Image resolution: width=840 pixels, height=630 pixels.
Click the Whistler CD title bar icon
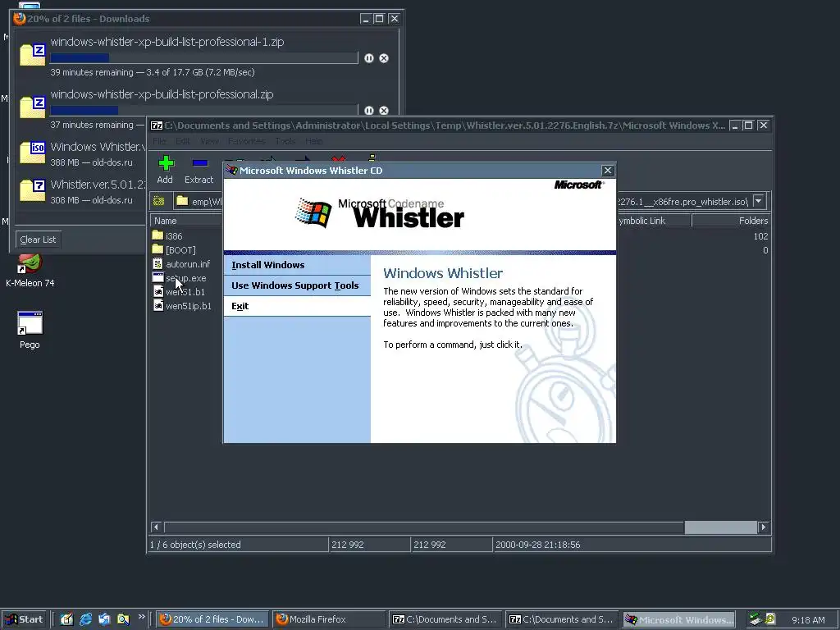[x=231, y=171]
